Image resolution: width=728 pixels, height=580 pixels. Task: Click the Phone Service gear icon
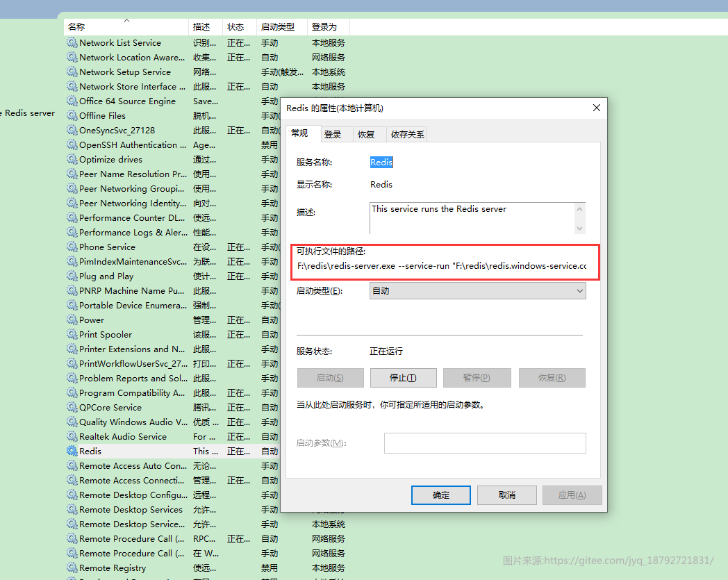[x=72, y=247]
